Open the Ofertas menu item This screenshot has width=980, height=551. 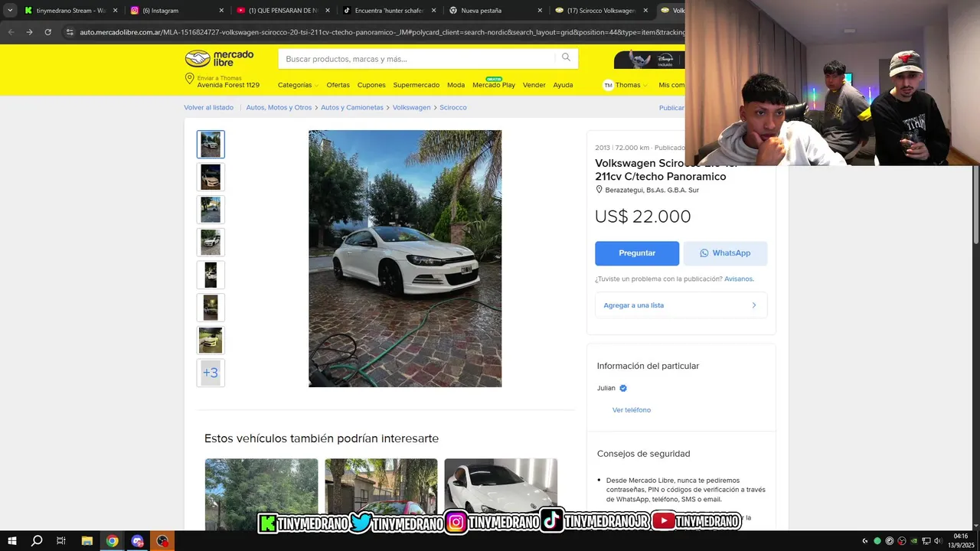(338, 85)
